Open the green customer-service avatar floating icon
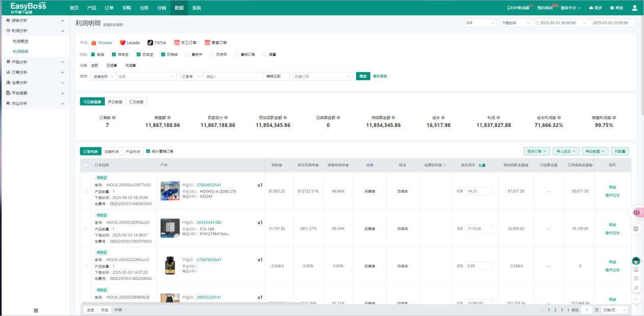The width and height of the screenshot is (644, 316). pyautogui.click(x=636, y=261)
